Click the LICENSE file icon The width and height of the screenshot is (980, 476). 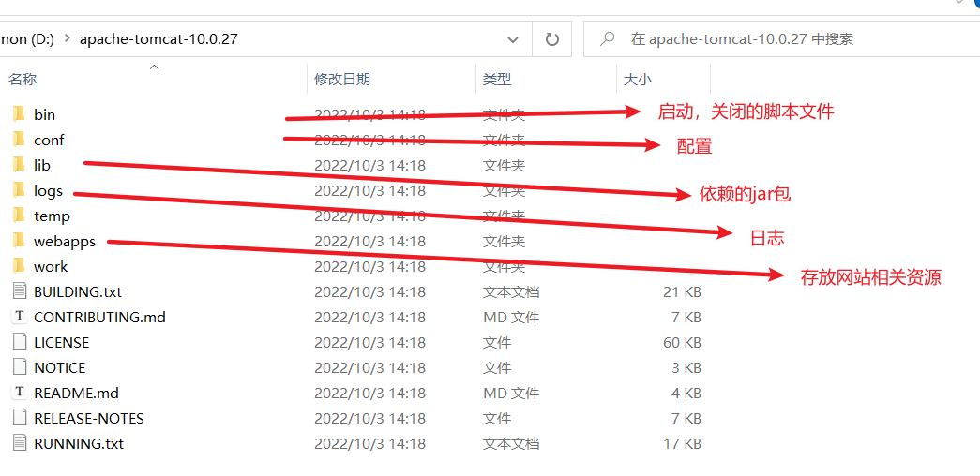(20, 342)
